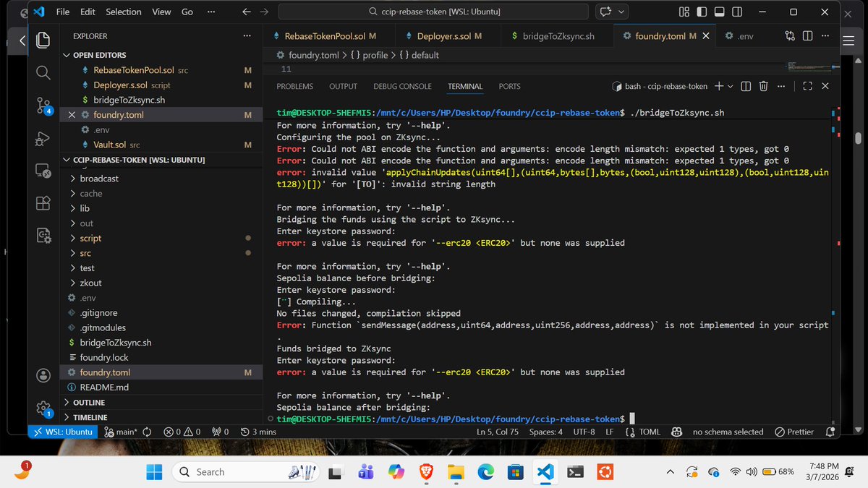The image size is (868, 488).
Task: Open the Copilot chat icon in title bar
Action: 605,12
